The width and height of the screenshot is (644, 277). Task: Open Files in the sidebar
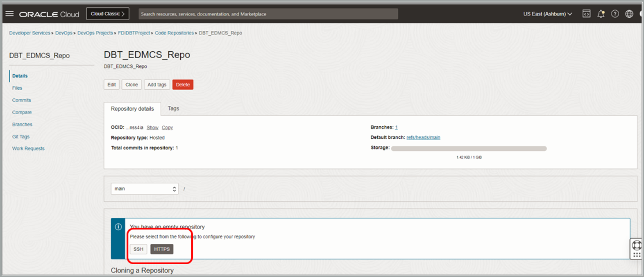click(17, 88)
